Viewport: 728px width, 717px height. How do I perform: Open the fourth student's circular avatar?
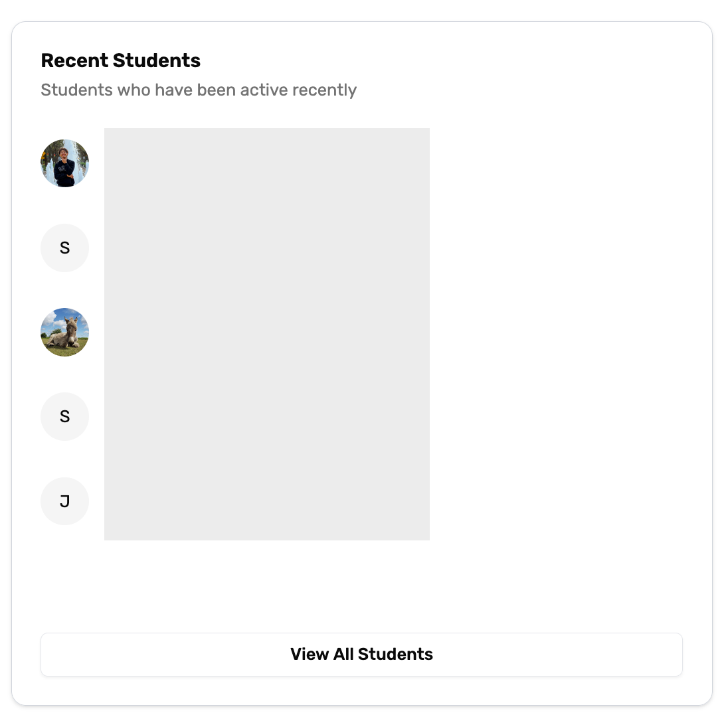(64, 416)
